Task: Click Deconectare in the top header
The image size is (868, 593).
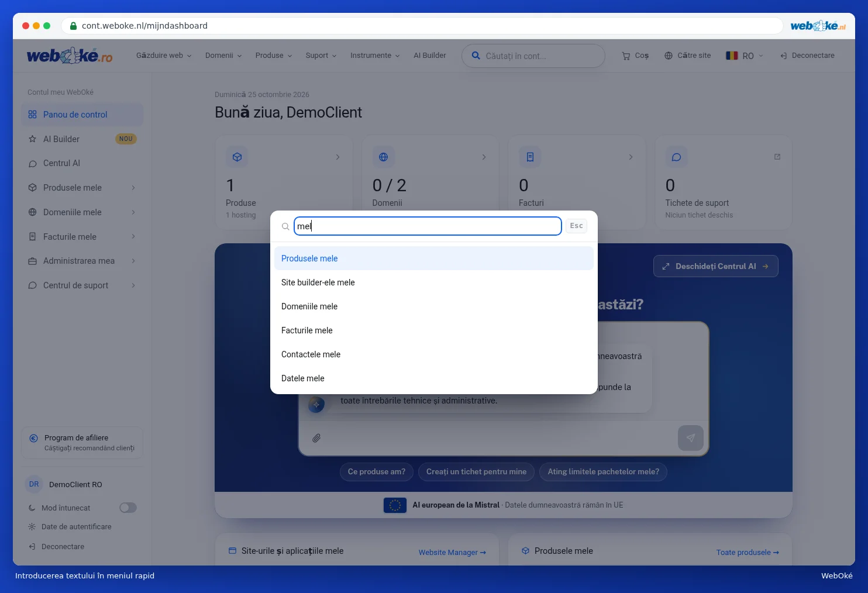Action: (807, 56)
